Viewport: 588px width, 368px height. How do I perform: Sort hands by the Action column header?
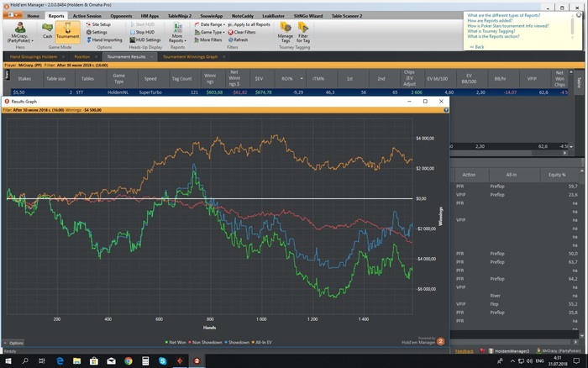click(x=469, y=175)
